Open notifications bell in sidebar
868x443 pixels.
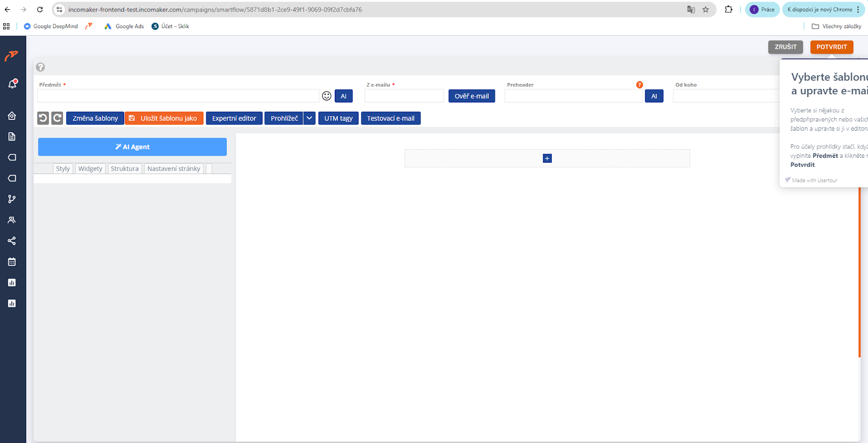pyautogui.click(x=12, y=84)
